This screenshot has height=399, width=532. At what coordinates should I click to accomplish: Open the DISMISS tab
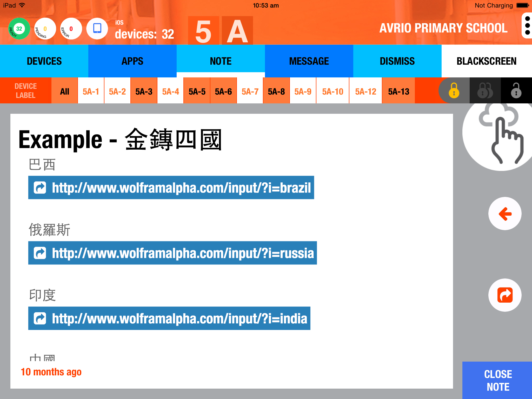pyautogui.click(x=397, y=61)
